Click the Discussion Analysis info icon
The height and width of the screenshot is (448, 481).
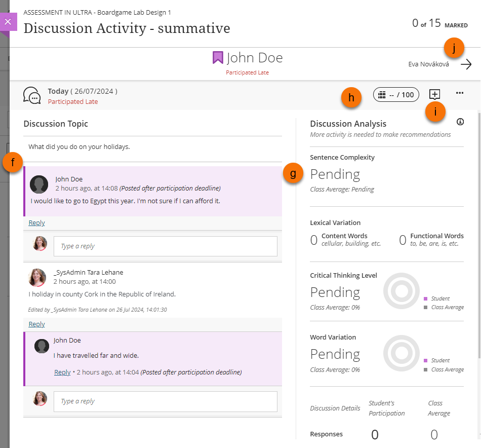(460, 122)
